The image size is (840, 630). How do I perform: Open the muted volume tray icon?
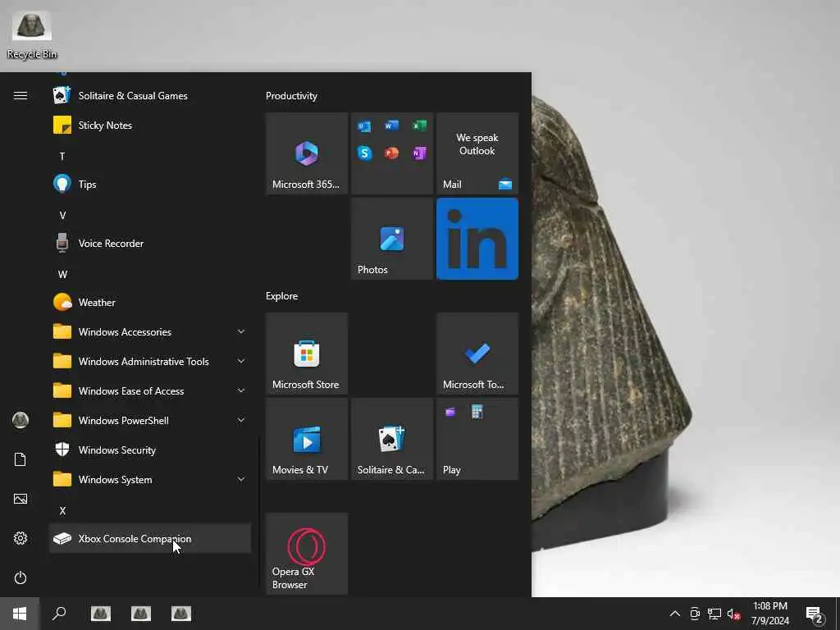pyautogui.click(x=733, y=614)
